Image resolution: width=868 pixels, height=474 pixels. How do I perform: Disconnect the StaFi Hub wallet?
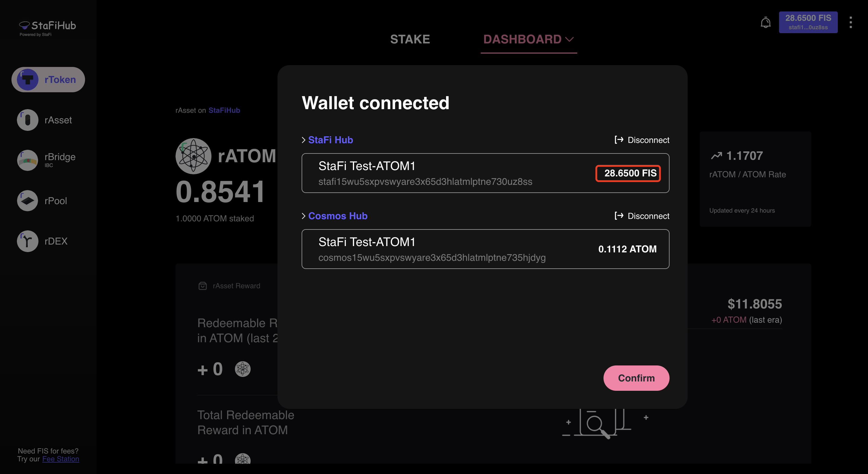642,140
